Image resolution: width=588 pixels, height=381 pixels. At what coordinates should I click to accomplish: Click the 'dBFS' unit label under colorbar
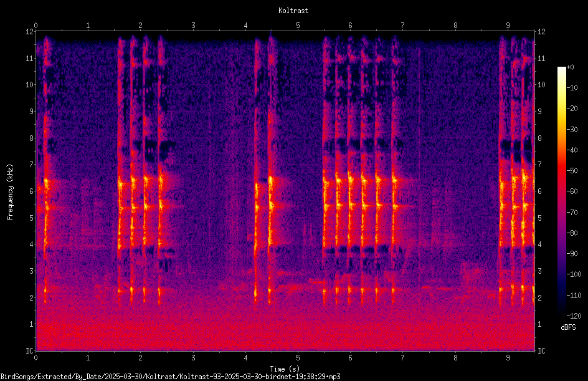pyautogui.click(x=568, y=327)
